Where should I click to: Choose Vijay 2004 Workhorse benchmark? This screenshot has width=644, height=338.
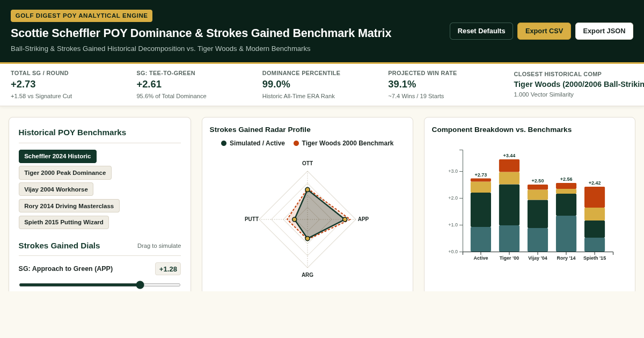click(56, 189)
